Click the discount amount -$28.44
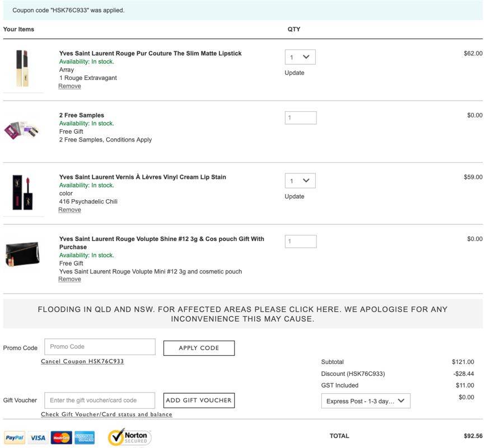The image size is (486, 448). pyautogui.click(x=464, y=374)
